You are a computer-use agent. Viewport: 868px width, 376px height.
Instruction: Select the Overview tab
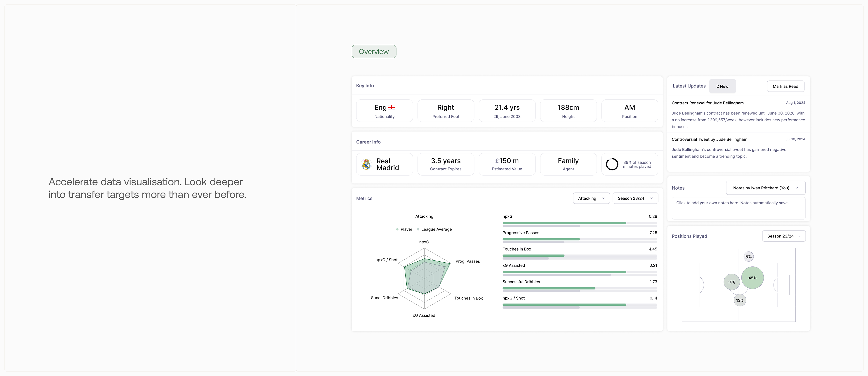374,52
